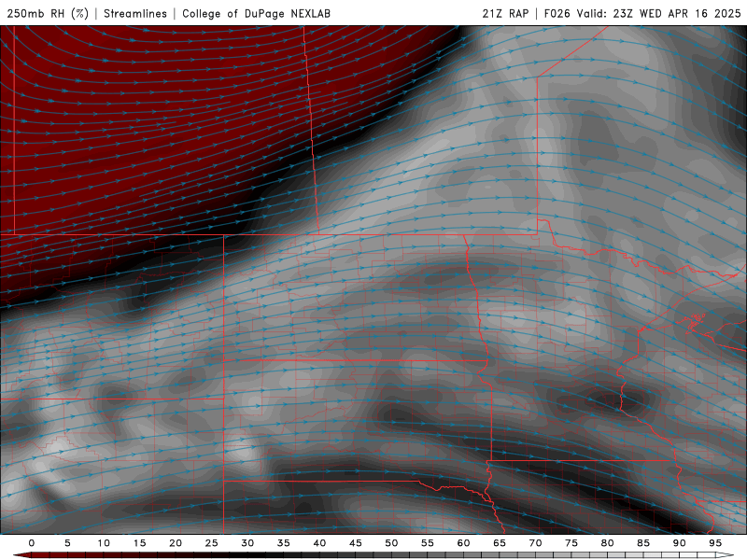The height and width of the screenshot is (560, 747).
Task: Click the 'Valid: 23Z WED APR 16 2025' text
Action: pos(659,13)
